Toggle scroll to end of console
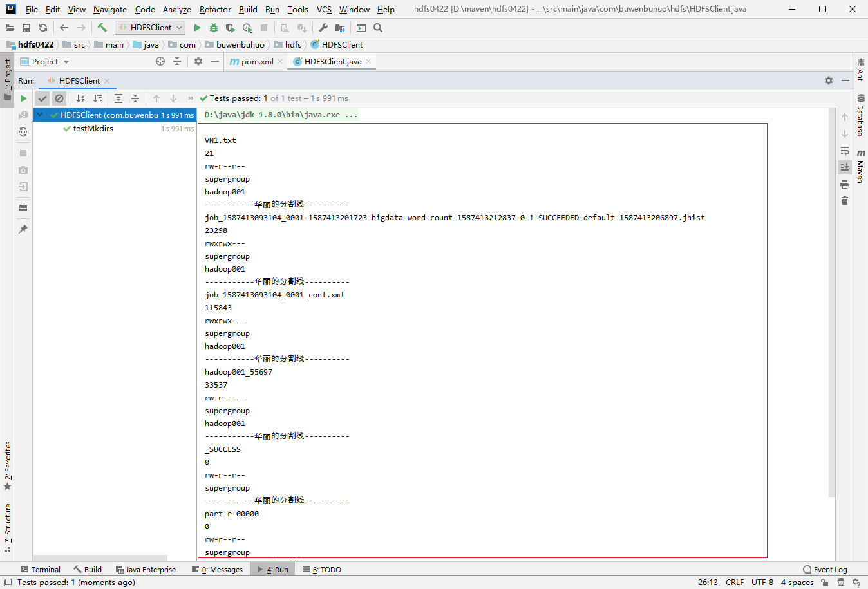This screenshot has width=868, height=589. point(845,167)
